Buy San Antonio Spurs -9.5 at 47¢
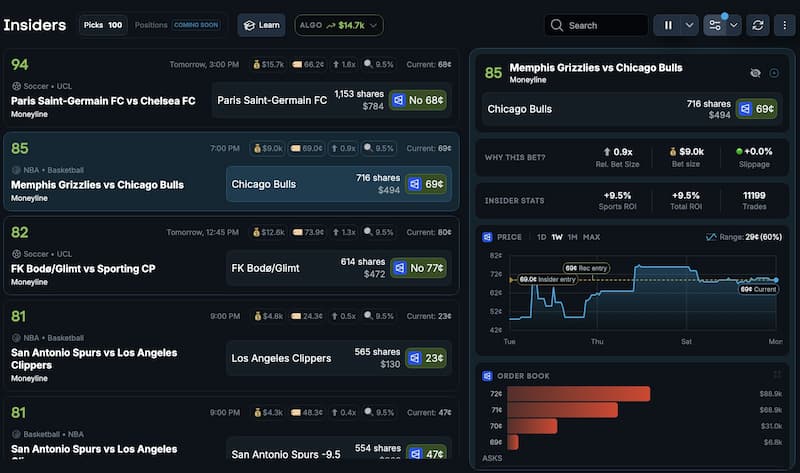 pos(426,453)
